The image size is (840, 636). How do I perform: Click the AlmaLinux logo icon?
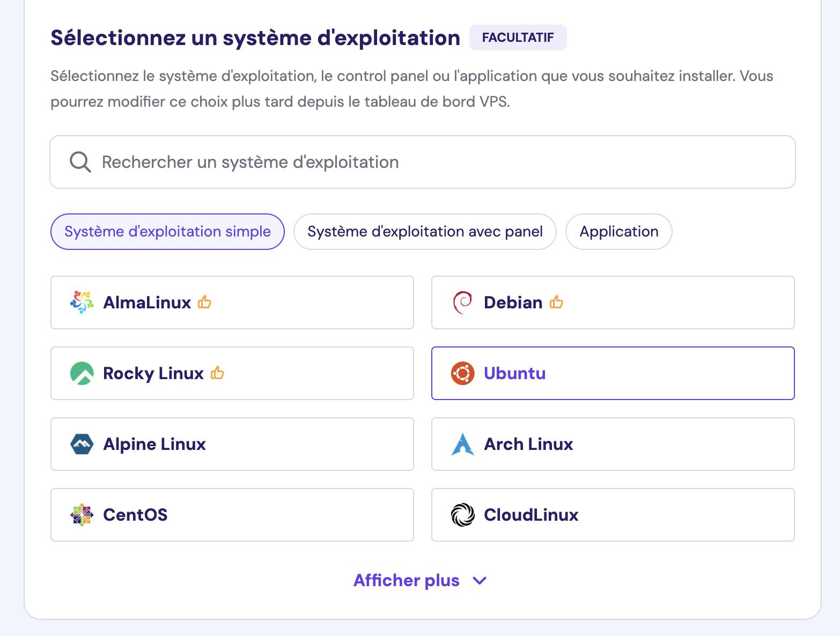pos(82,302)
